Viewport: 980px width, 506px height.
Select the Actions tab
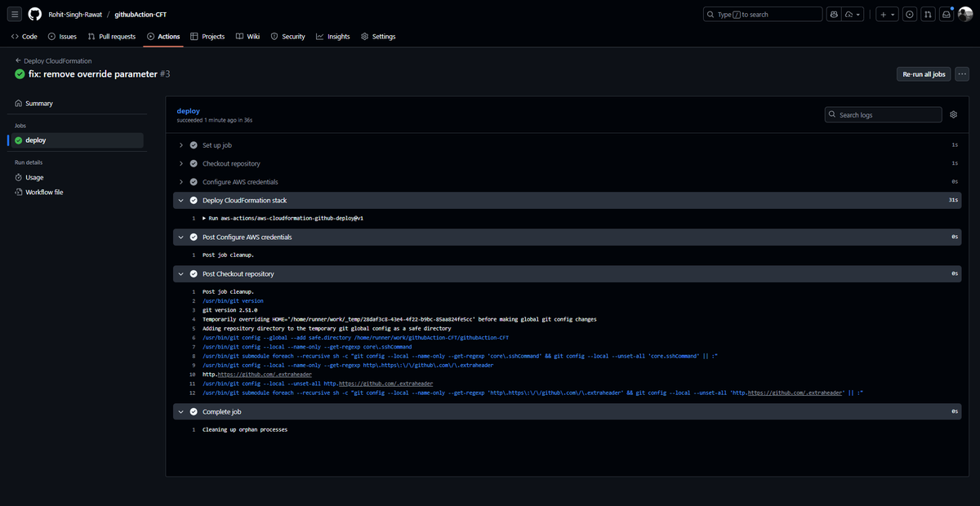coord(163,37)
